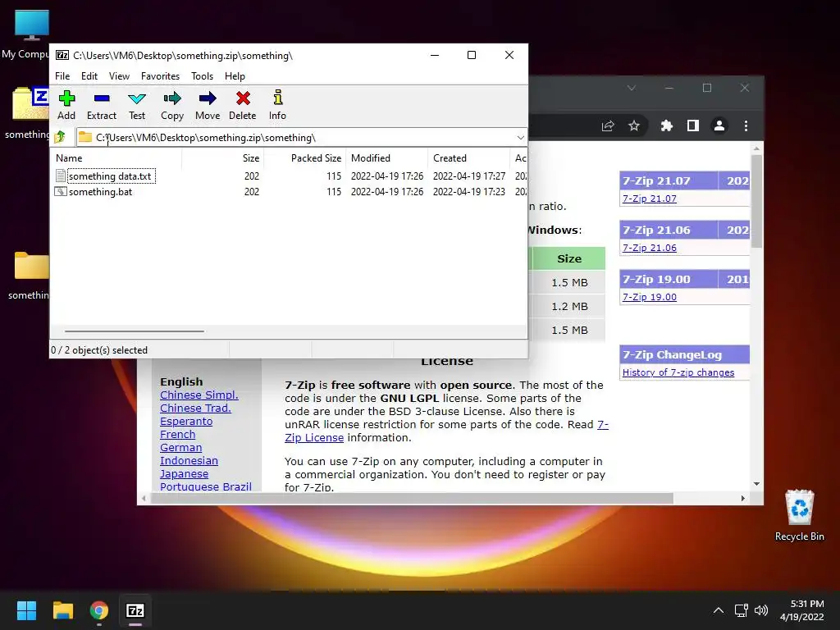The height and width of the screenshot is (630, 840).
Task: Click the red Delete toolbar icon
Action: click(243, 105)
